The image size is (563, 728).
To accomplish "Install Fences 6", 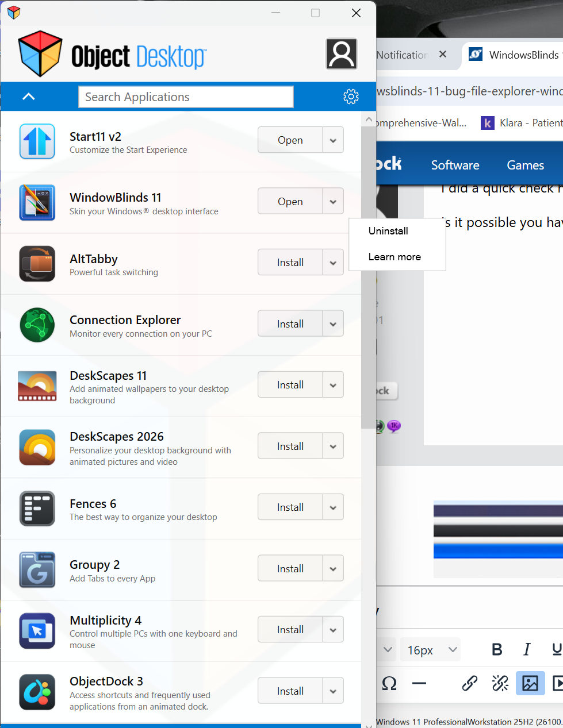I will pos(290,507).
